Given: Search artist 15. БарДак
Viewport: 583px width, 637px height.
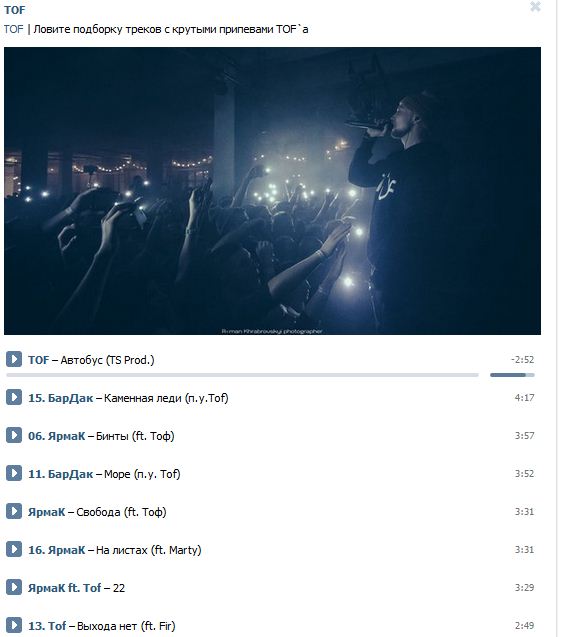Looking at the screenshot, I should point(61,398).
